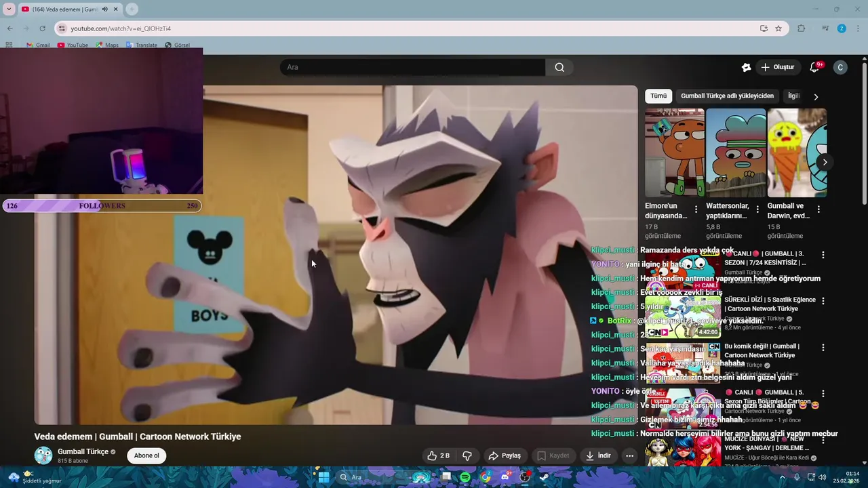The height and width of the screenshot is (488, 868).
Task: Download the video with İndir
Action: pyautogui.click(x=598, y=455)
